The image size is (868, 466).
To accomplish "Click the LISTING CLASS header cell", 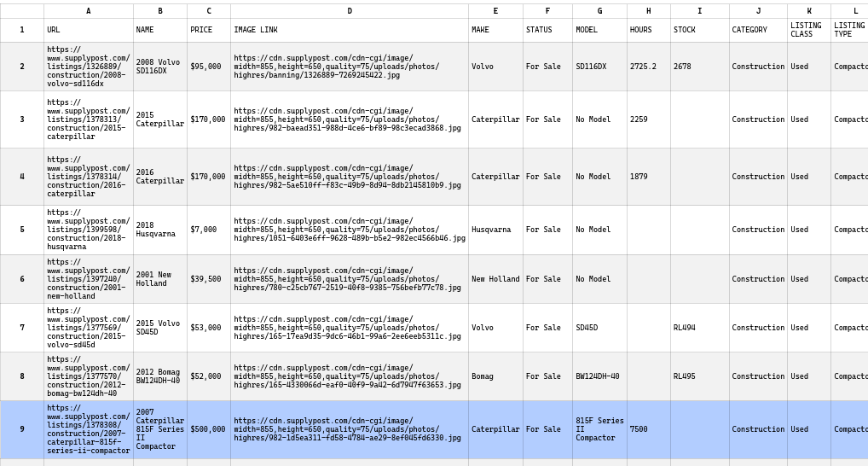I will (x=807, y=30).
